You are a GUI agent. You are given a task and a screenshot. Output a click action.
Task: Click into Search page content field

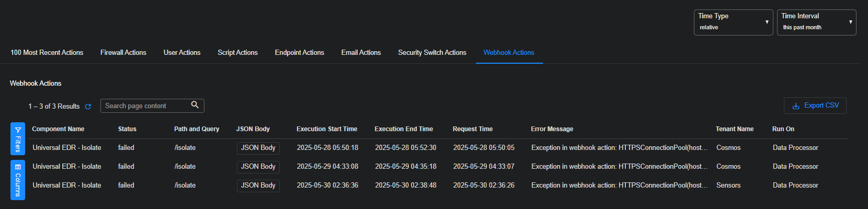coord(146,106)
